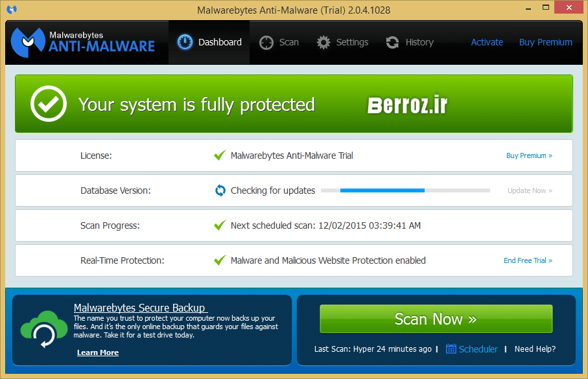Click the green 'Your system is fully protected' banner

click(x=294, y=104)
